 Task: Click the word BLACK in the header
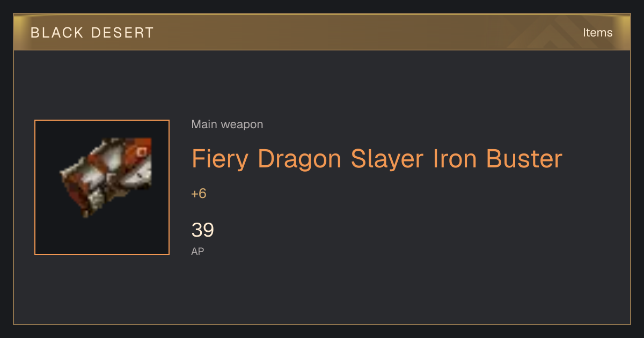(x=57, y=33)
